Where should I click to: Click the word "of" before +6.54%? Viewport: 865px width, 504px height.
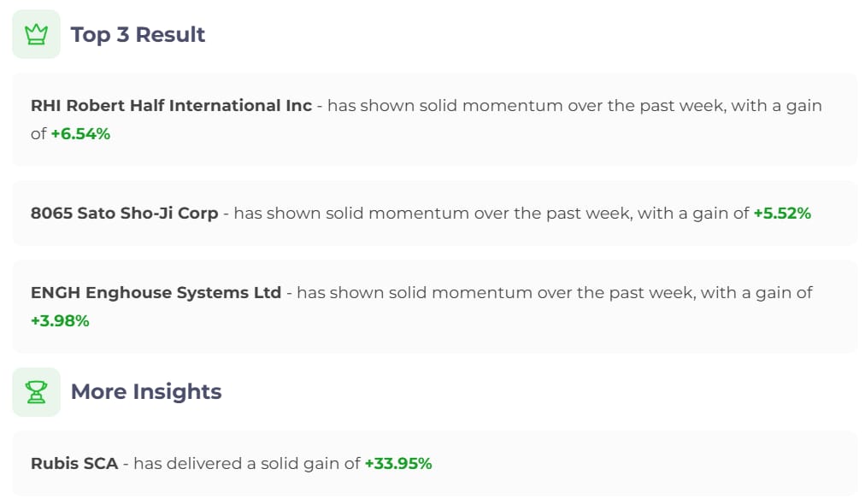pos(38,133)
